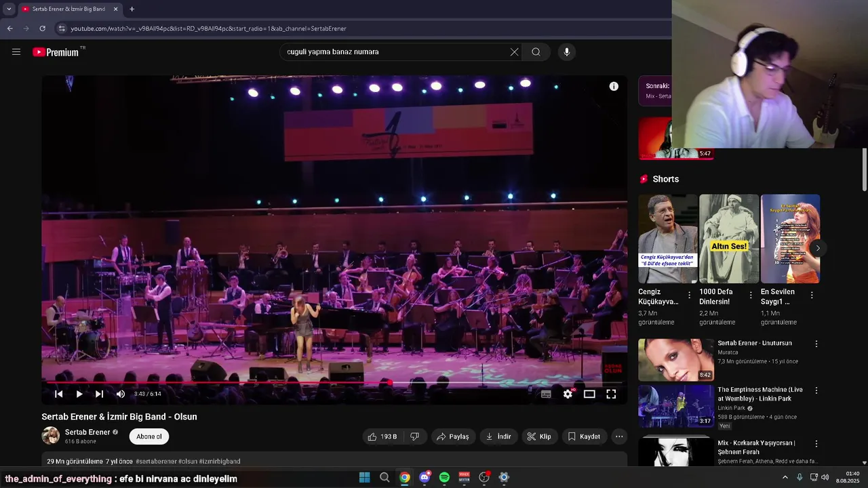Open options for '1000 Defa Dinlersin!' Short
The width and height of the screenshot is (868, 488).
pos(751,295)
